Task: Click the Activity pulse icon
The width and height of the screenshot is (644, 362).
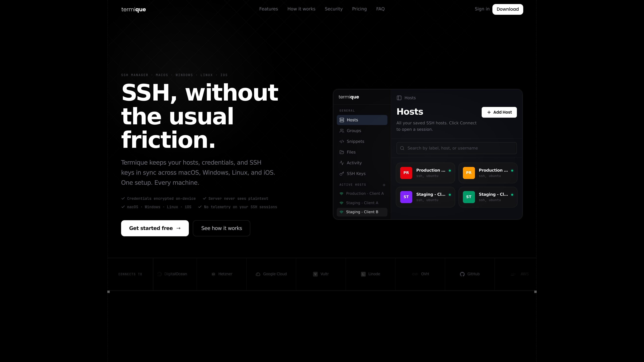Action: (342, 163)
